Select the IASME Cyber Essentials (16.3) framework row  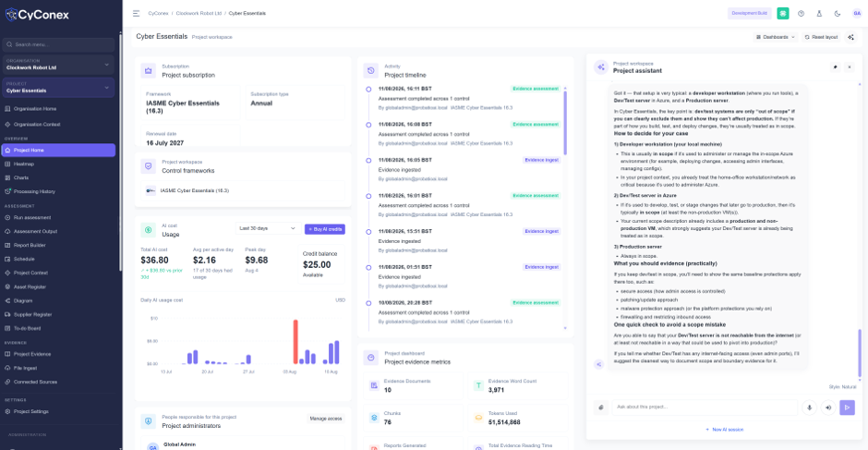(243, 190)
